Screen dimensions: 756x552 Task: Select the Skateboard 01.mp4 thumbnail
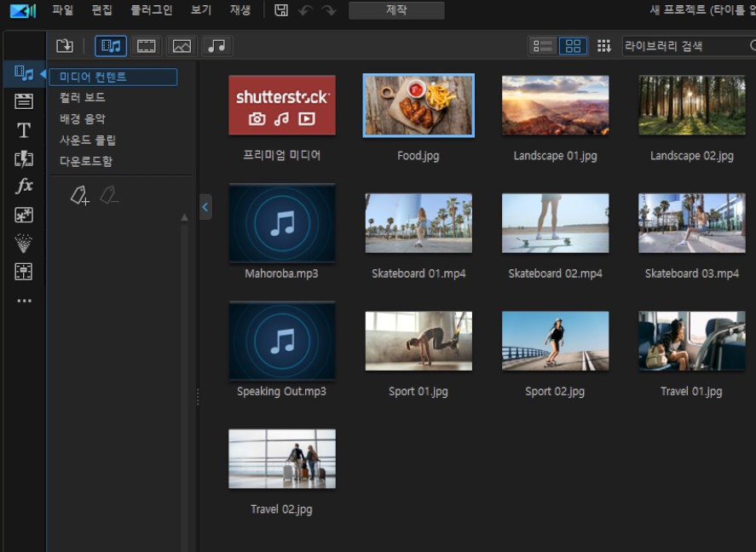(x=418, y=223)
